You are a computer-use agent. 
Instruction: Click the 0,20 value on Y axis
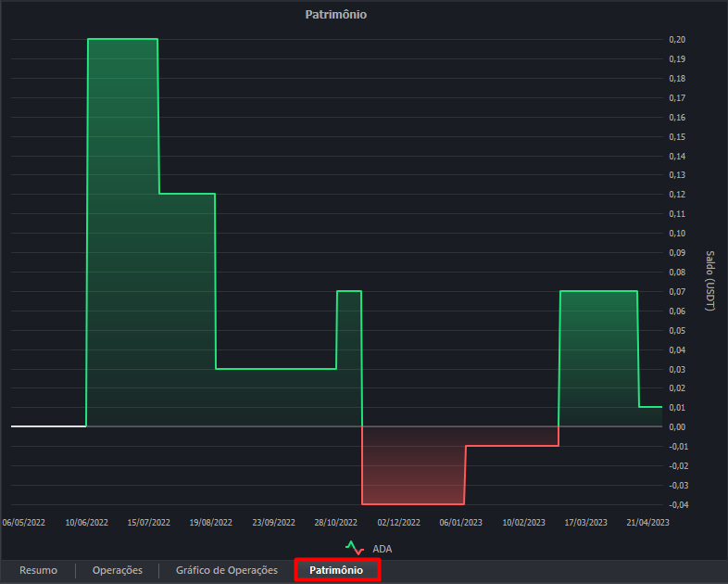pos(676,40)
